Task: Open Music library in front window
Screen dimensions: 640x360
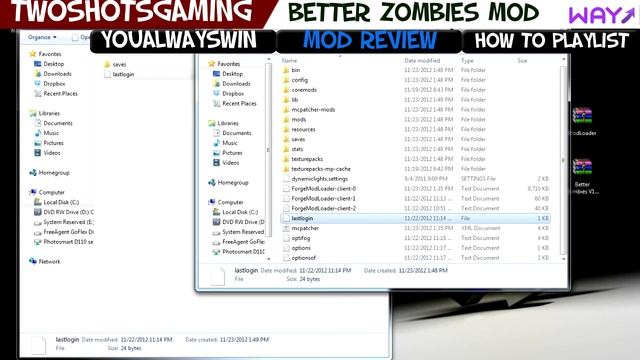Action: [230, 143]
